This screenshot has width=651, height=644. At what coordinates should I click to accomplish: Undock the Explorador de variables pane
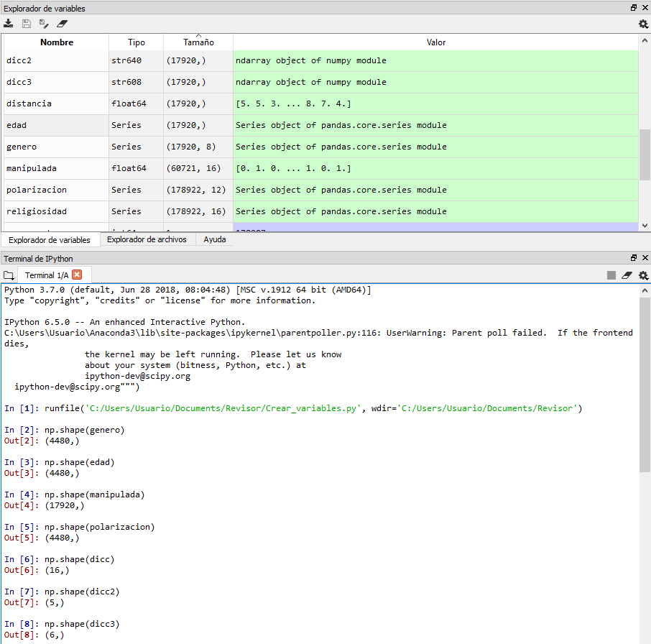pos(634,7)
